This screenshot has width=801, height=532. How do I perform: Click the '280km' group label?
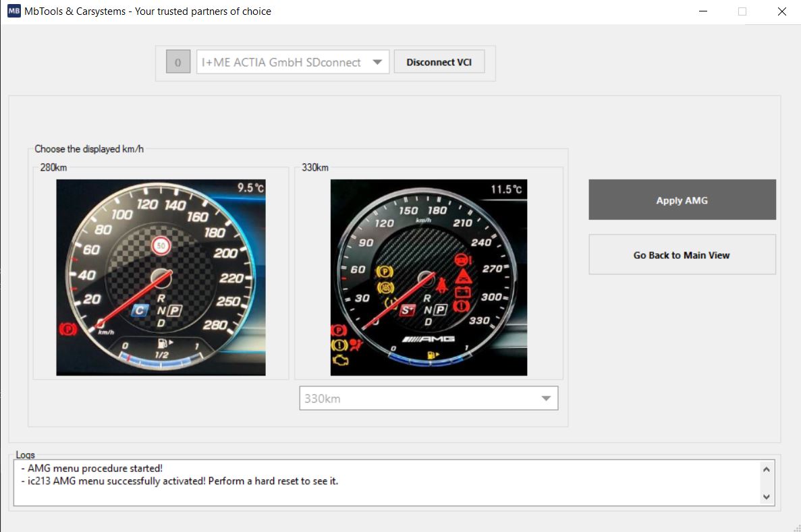click(53, 167)
